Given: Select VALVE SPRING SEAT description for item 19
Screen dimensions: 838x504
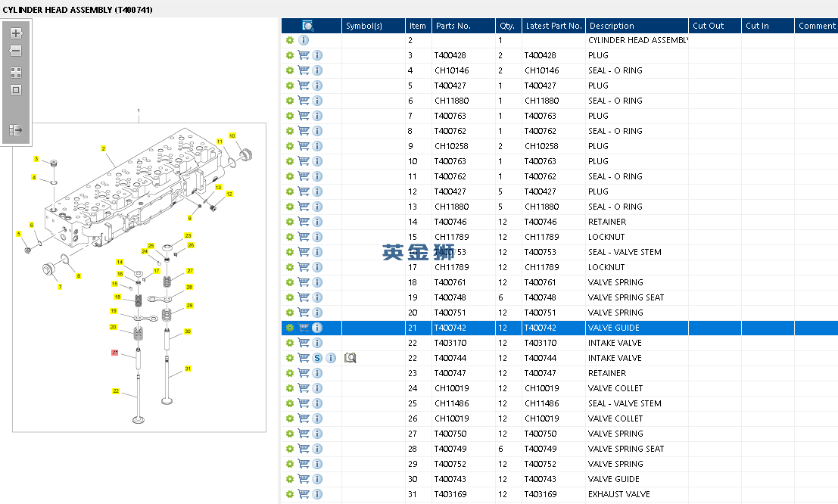Looking at the screenshot, I should coord(626,297).
